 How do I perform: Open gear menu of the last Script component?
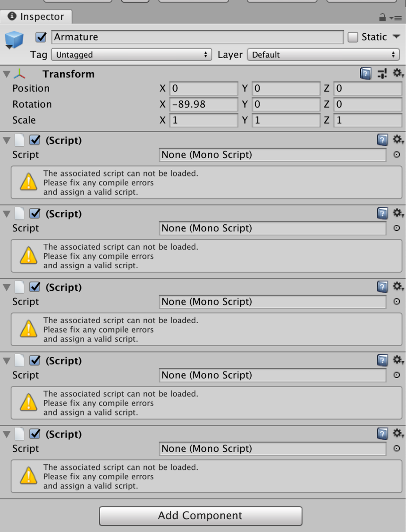point(398,434)
